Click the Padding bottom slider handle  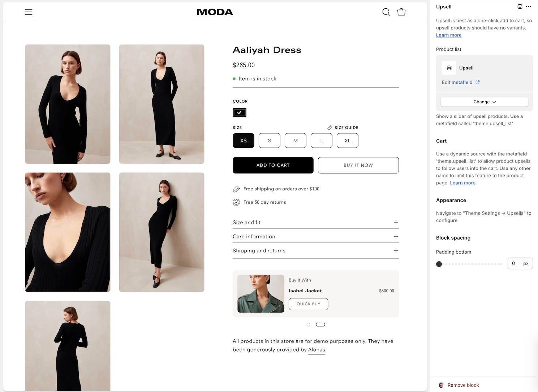pyautogui.click(x=439, y=264)
